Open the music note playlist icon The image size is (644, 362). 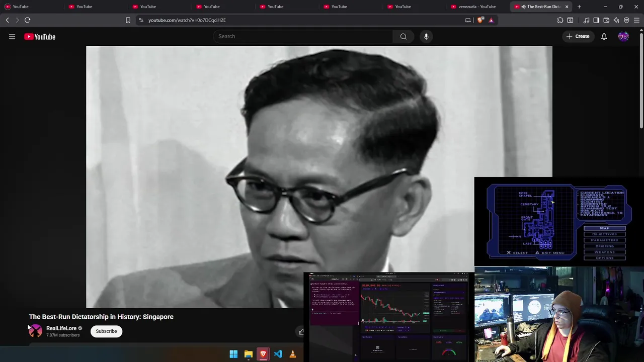586,20
